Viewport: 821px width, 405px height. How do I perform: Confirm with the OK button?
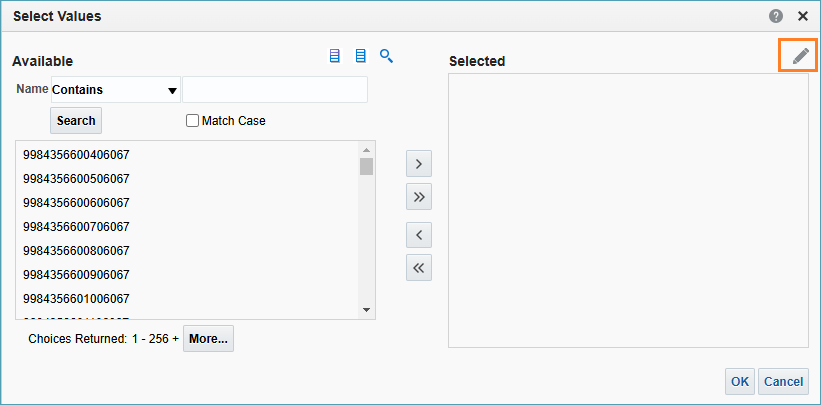pos(740,381)
